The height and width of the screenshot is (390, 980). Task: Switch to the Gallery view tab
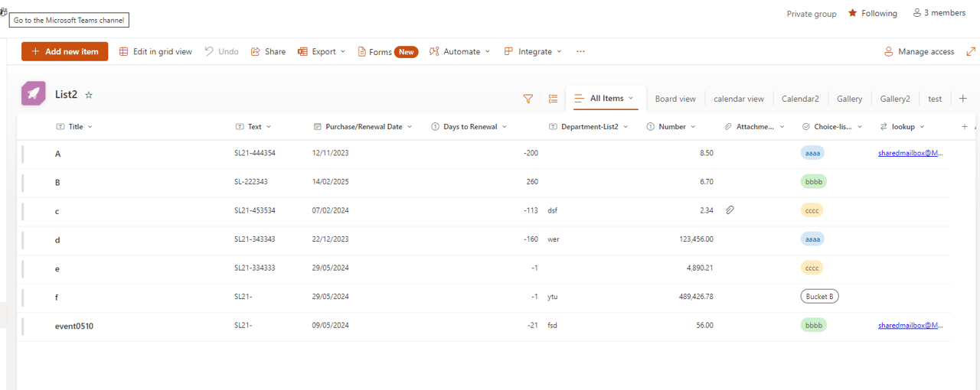[849, 99]
